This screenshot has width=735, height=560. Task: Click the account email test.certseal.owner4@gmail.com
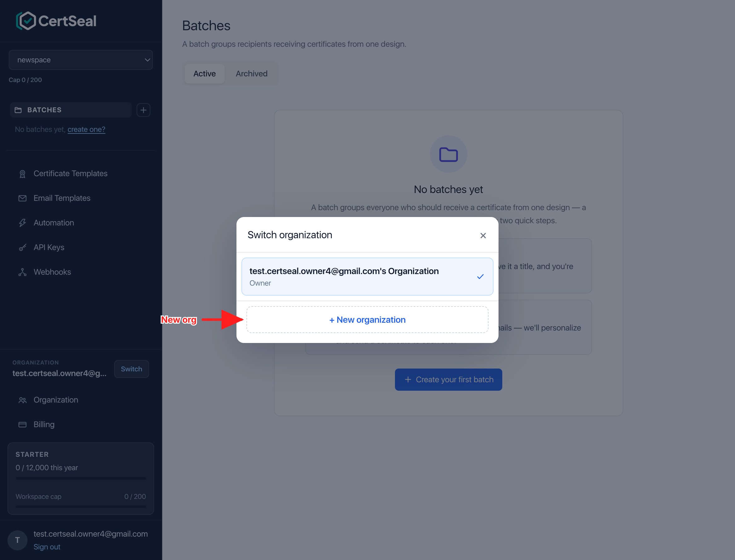pyautogui.click(x=91, y=534)
